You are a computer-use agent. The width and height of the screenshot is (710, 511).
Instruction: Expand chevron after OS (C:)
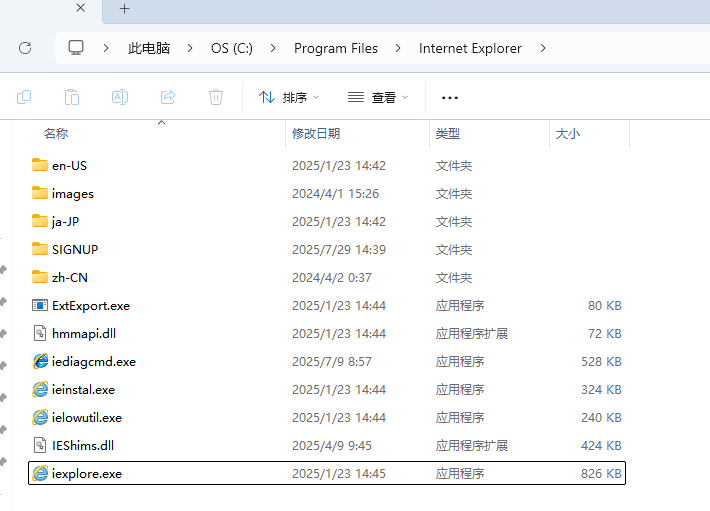[273, 48]
